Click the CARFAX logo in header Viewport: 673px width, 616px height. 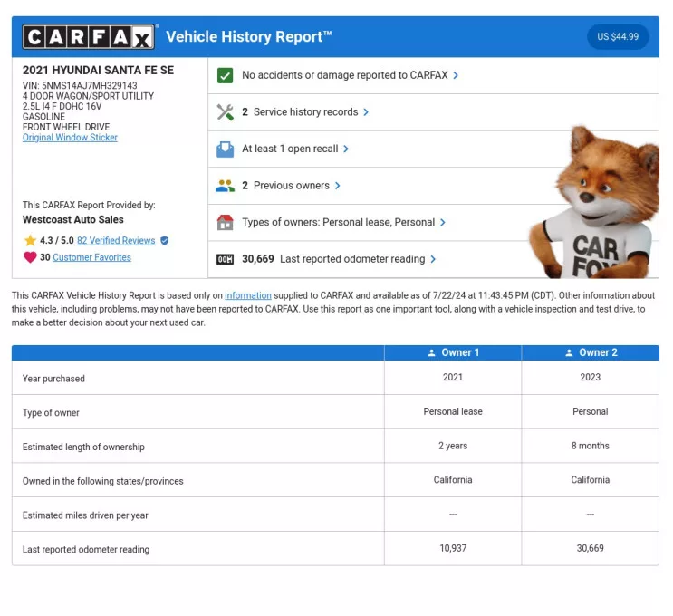(89, 37)
